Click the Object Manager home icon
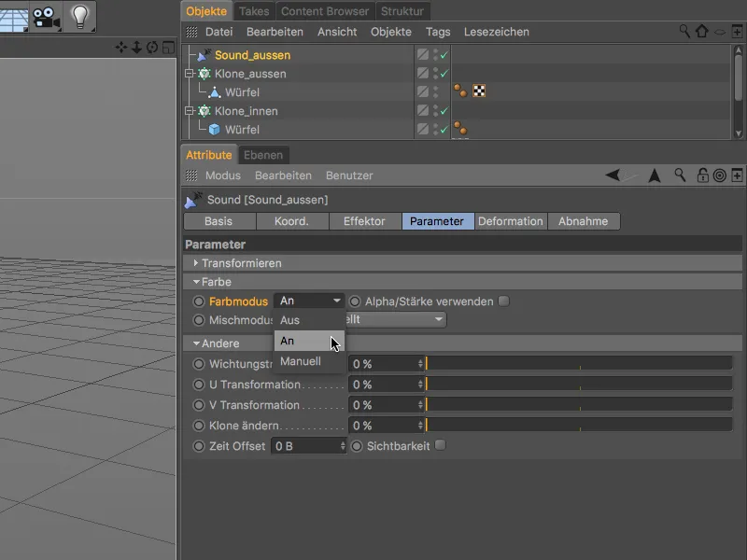This screenshot has width=747, height=560. click(702, 32)
